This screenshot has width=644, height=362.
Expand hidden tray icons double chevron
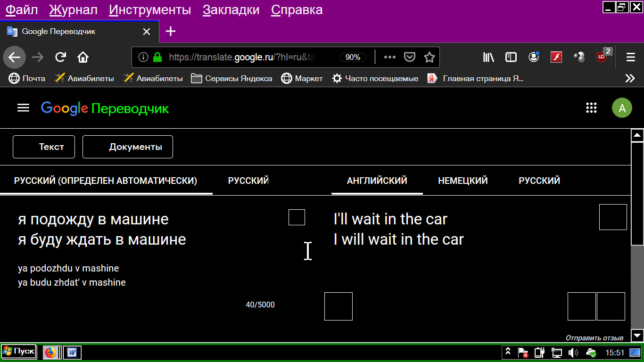point(508,352)
